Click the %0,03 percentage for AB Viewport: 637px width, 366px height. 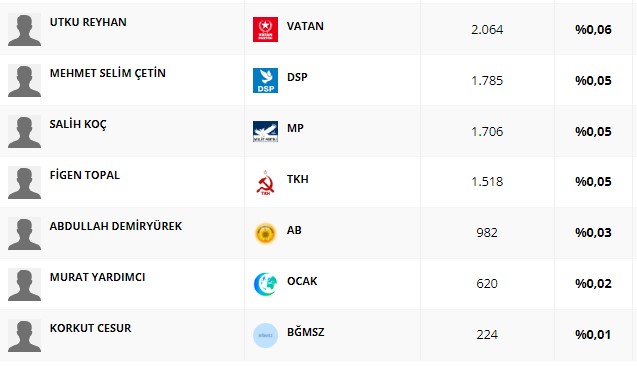[x=593, y=233]
